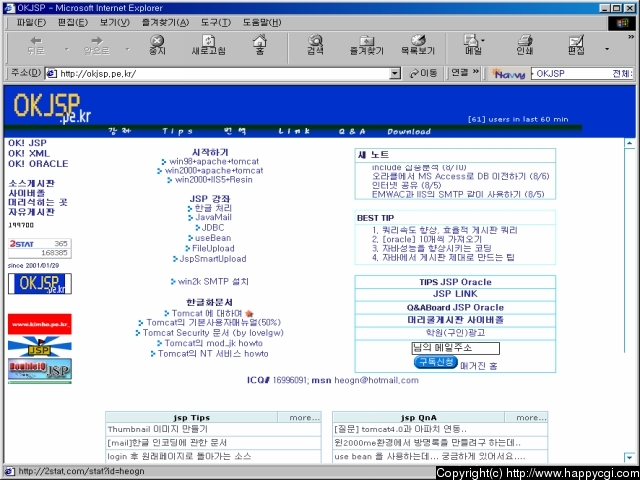Go to Home page icon
The width and height of the screenshot is (640, 480).
[x=260, y=40]
